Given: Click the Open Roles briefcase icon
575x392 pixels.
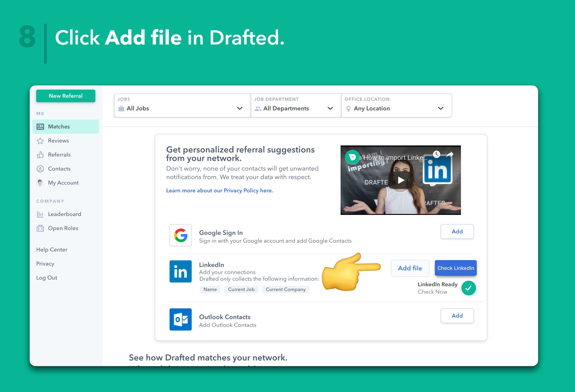Looking at the screenshot, I should coord(40,228).
